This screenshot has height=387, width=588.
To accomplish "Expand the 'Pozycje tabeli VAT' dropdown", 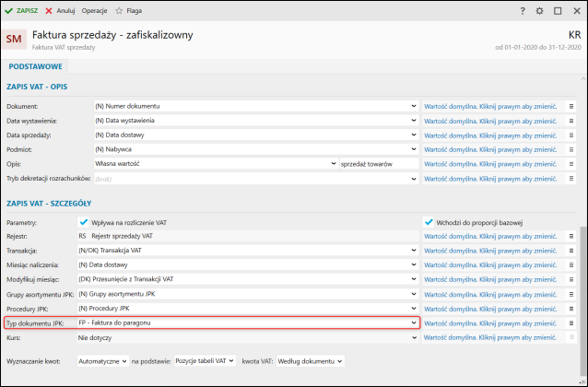I will point(203,361).
